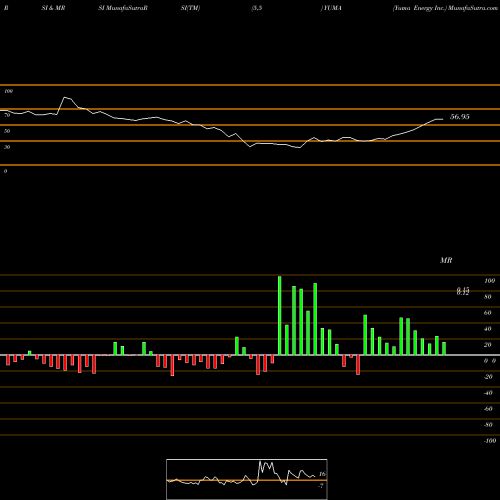Screen dimensions: 500x500
Task: Click the SI(TM) header text
Action: click(x=190, y=8)
